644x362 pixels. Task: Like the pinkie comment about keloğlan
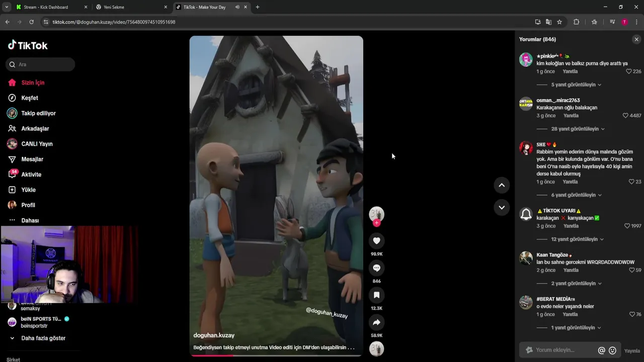pyautogui.click(x=628, y=71)
